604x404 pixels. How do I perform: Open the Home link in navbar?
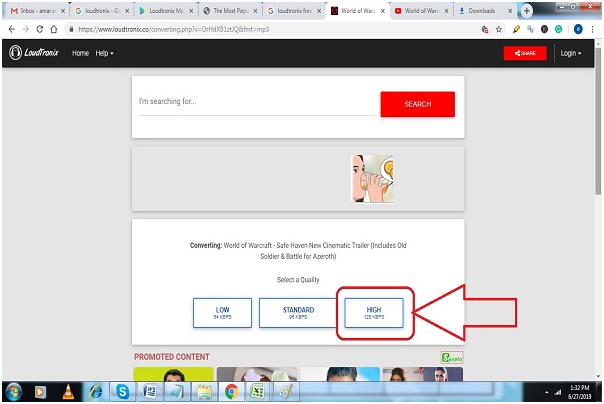(x=80, y=53)
